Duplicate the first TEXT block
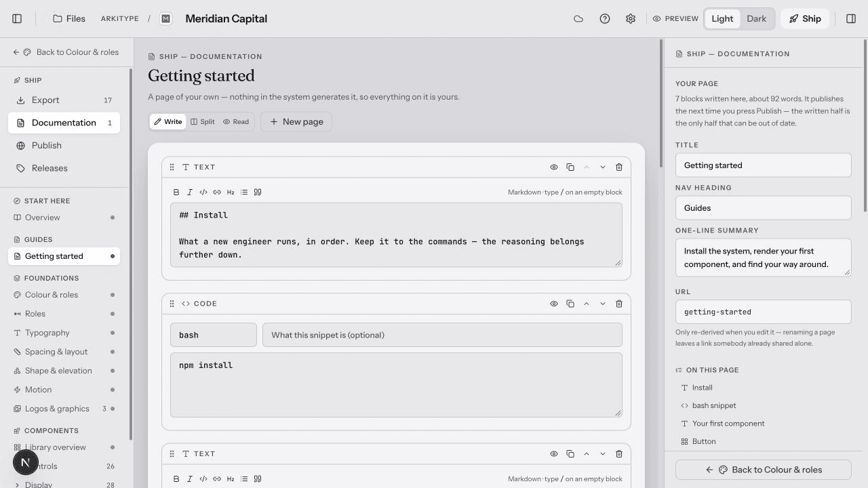Image resolution: width=868 pixels, height=488 pixels. (570, 167)
